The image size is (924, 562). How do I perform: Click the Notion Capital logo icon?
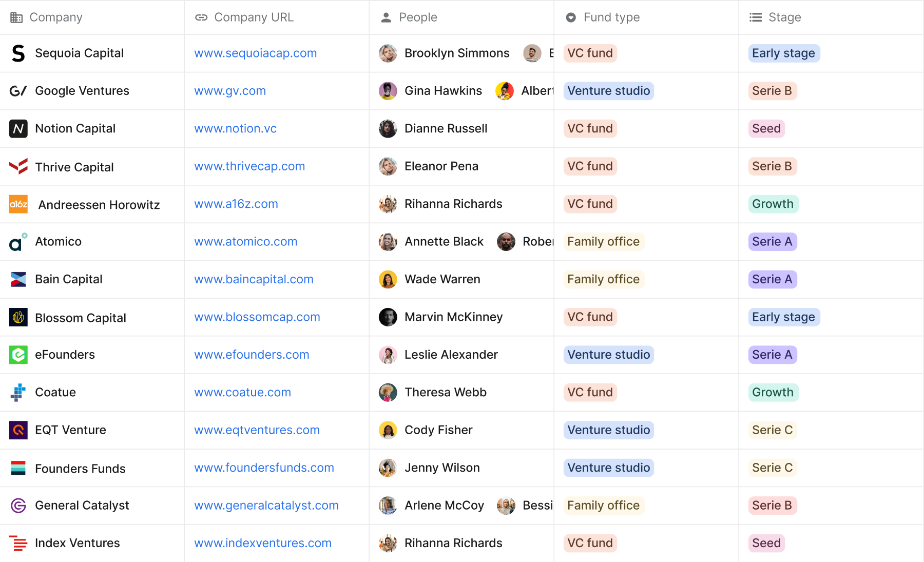click(x=18, y=128)
